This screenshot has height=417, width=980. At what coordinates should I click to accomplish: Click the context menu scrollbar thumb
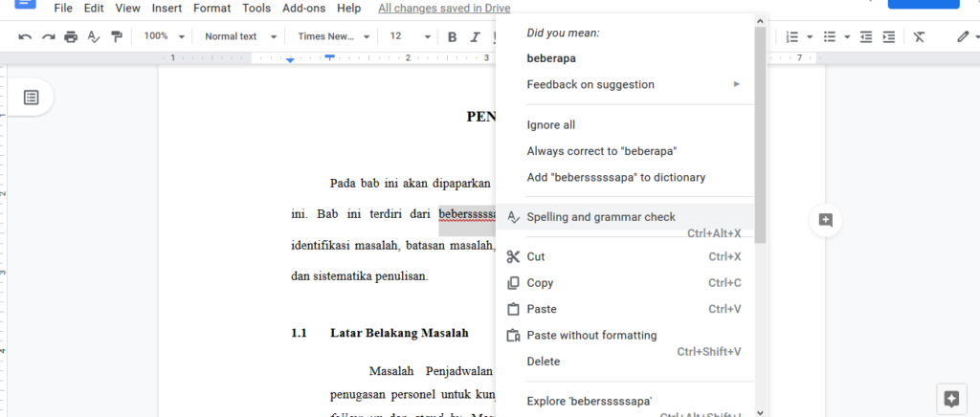click(x=760, y=135)
